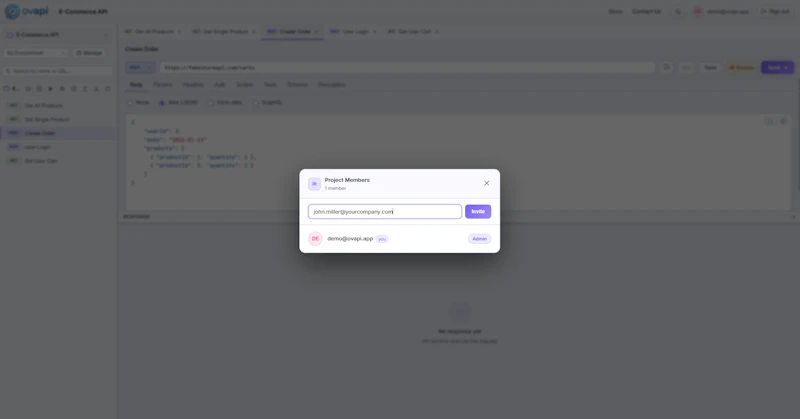Select the Form-data body radio

coord(210,103)
